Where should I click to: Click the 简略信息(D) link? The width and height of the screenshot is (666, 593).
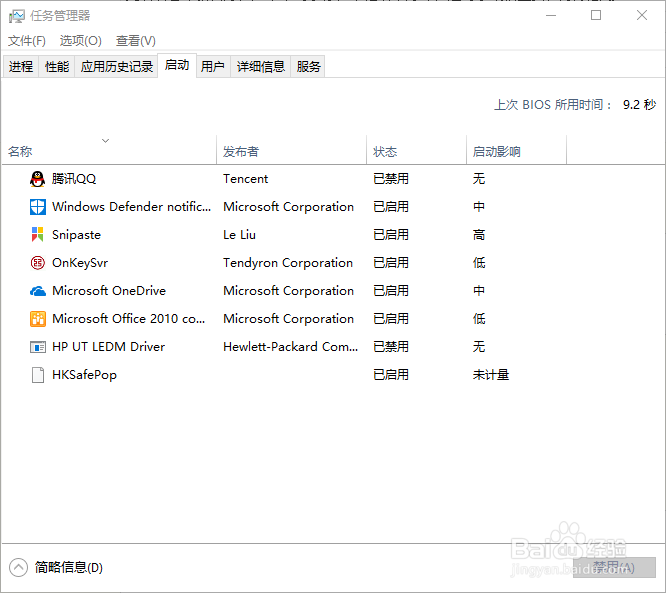click(x=69, y=568)
